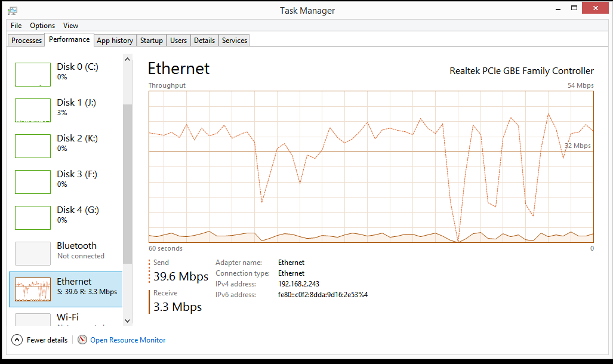Open the File menu
Screen dimensions: 613x364
pyautogui.click(x=16, y=26)
